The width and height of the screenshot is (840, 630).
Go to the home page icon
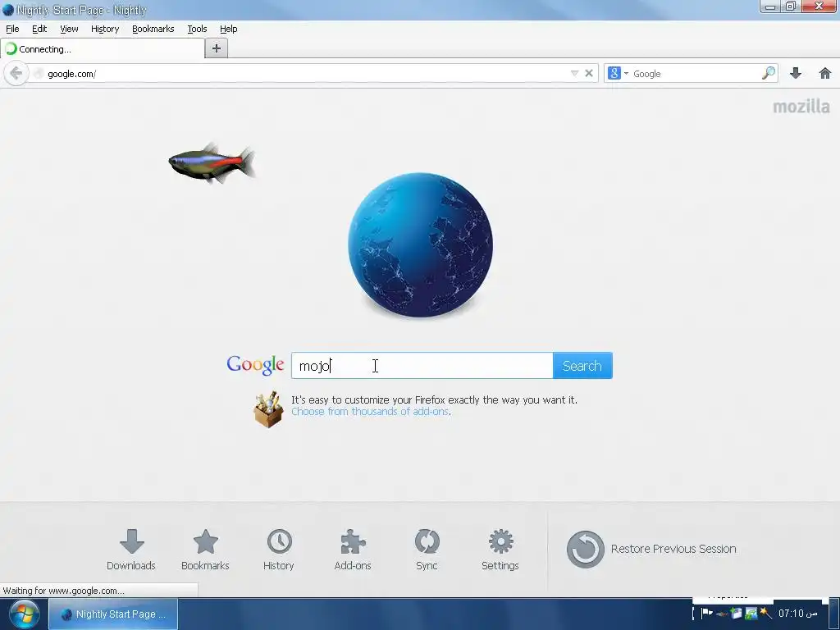[x=825, y=73]
